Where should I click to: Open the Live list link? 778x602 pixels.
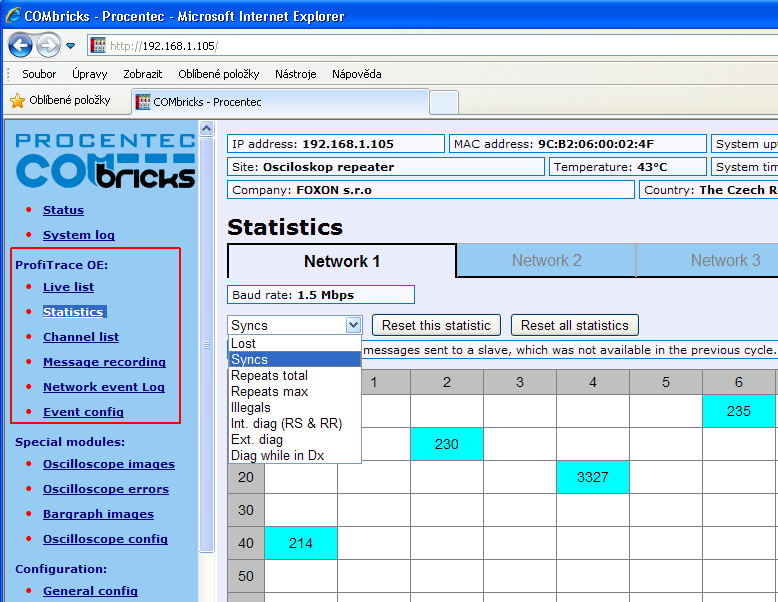pos(68,287)
